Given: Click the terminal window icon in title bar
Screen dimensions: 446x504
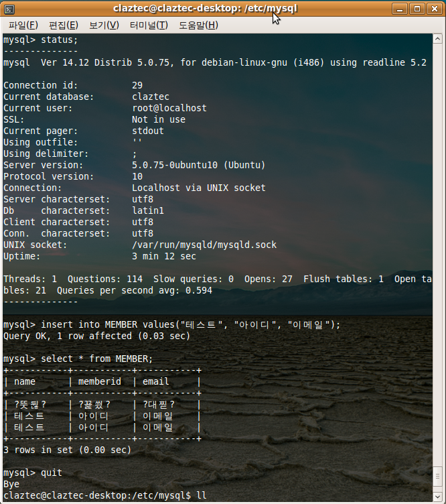Looking at the screenshot, I should pyautogui.click(x=9, y=9).
